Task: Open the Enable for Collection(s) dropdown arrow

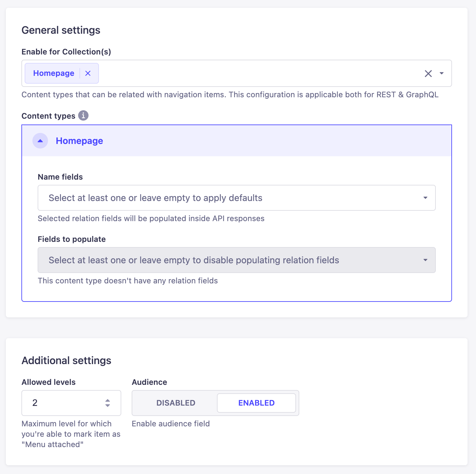Action: pyautogui.click(x=442, y=74)
